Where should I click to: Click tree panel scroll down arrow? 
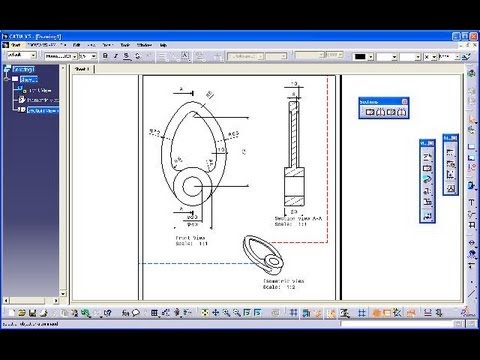tap(63, 294)
